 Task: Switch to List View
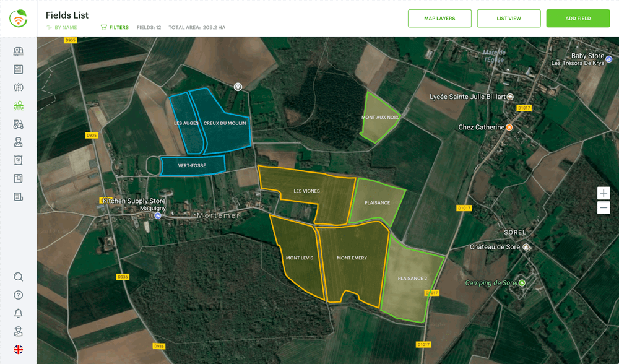coord(509,19)
